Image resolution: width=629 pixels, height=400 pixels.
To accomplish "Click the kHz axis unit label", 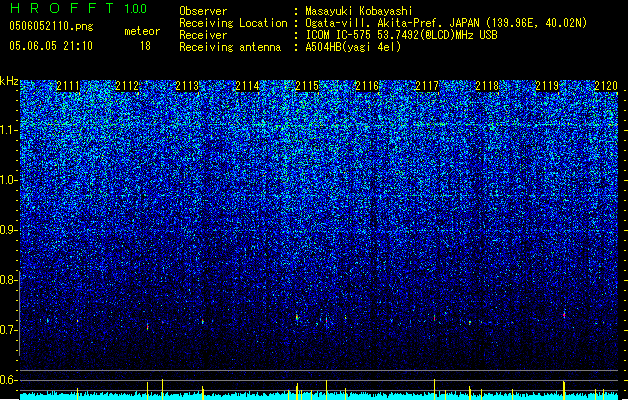I will [x=9, y=81].
